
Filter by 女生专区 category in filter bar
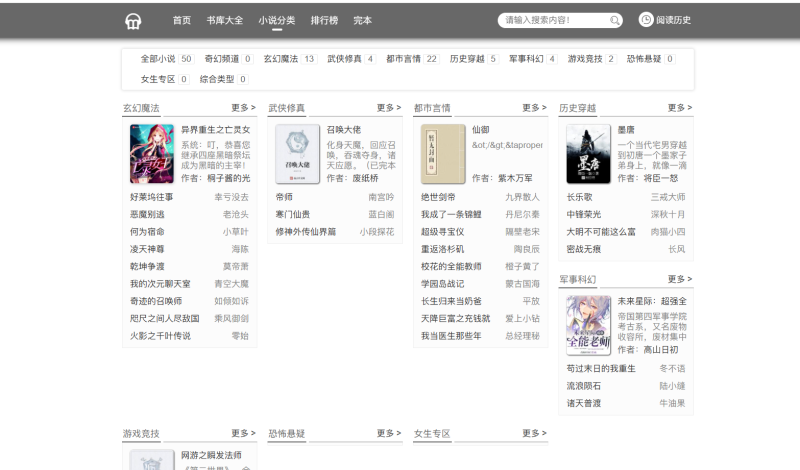coord(158,79)
